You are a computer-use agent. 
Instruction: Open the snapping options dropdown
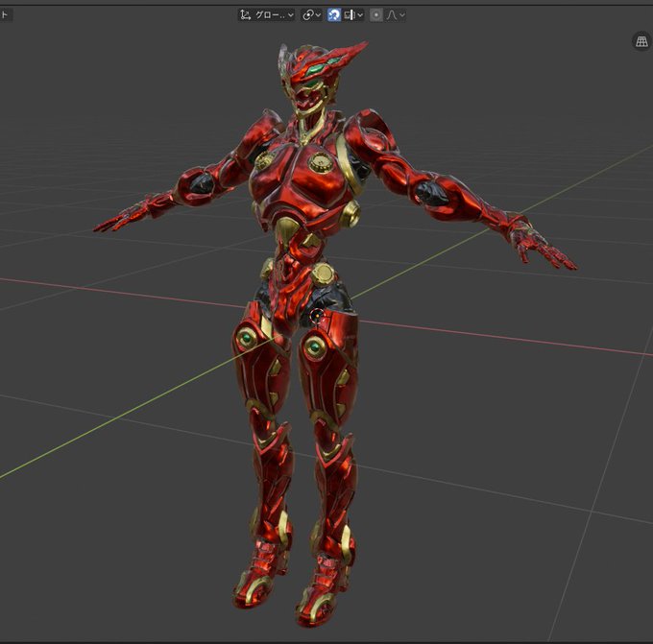(x=353, y=15)
